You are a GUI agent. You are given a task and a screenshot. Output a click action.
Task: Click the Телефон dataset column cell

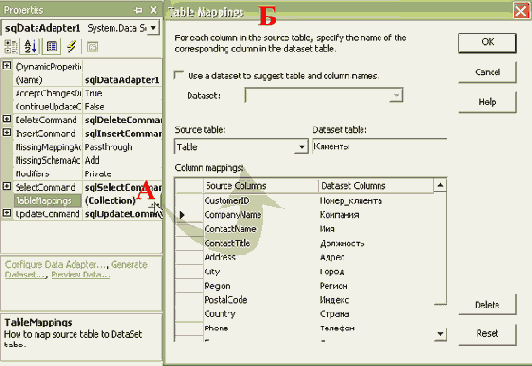click(376, 328)
